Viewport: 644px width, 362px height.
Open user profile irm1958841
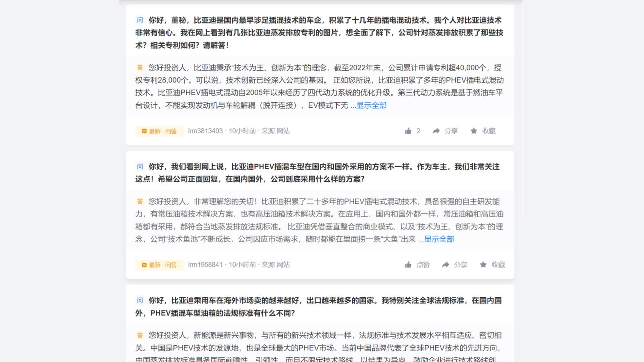click(x=205, y=265)
